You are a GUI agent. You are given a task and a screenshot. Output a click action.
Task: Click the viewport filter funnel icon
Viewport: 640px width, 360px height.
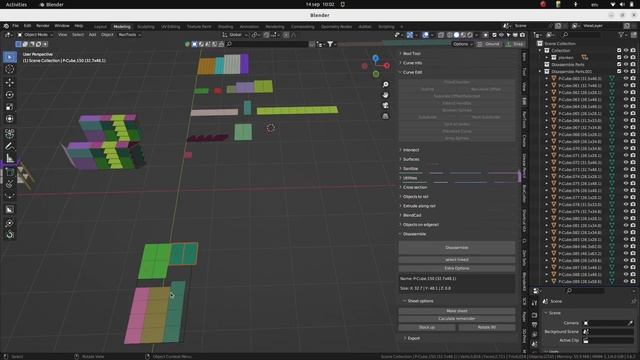coord(330,44)
